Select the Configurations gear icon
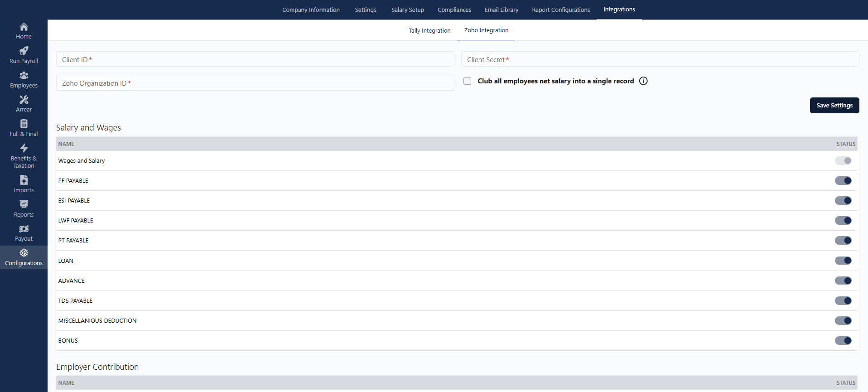The width and height of the screenshot is (868, 392). tap(24, 253)
